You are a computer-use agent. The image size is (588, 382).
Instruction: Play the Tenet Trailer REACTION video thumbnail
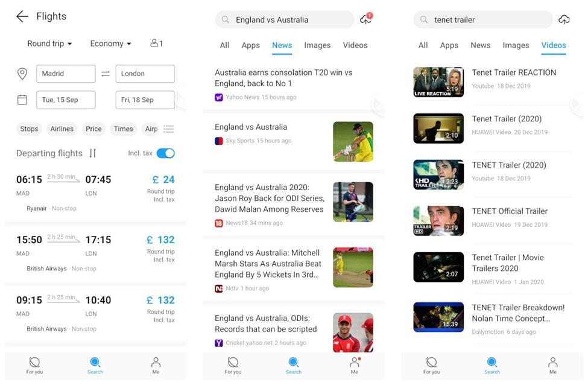(x=438, y=82)
